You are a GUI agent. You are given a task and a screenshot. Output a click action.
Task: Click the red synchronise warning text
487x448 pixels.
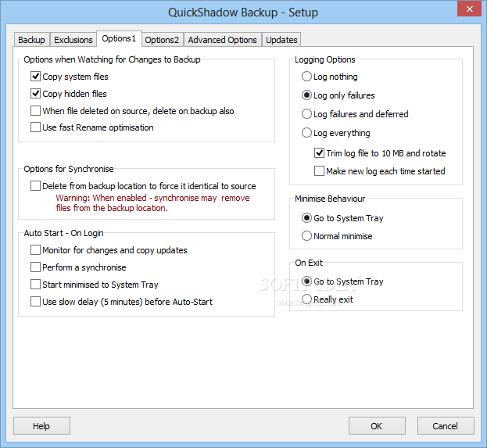tap(152, 202)
